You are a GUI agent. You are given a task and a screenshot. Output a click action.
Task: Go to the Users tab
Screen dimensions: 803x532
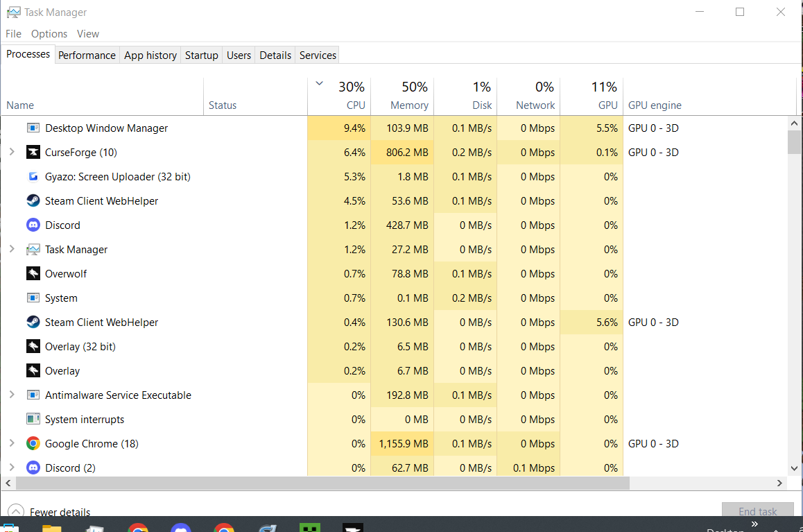pos(239,55)
